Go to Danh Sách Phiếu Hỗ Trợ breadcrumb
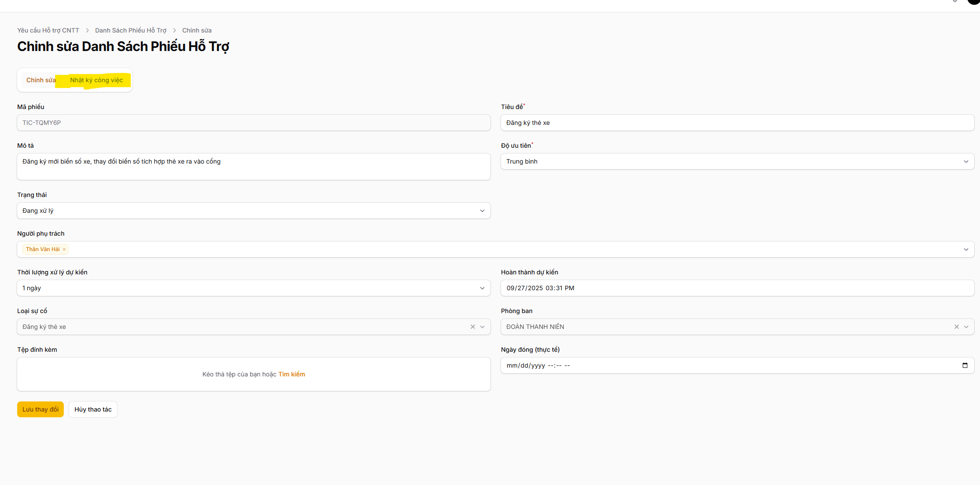The width and height of the screenshot is (980, 485). point(131,30)
